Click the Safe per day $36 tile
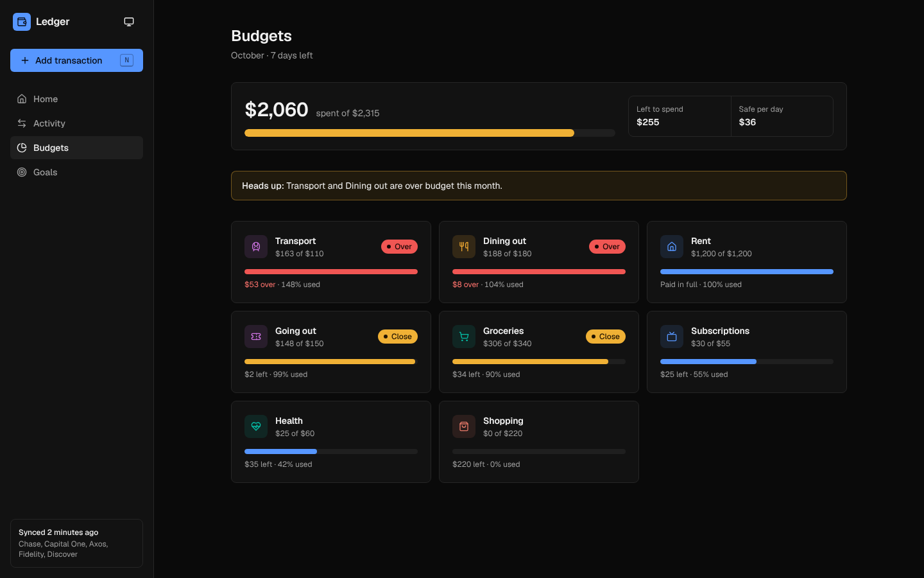This screenshot has width=924, height=578. (782, 116)
